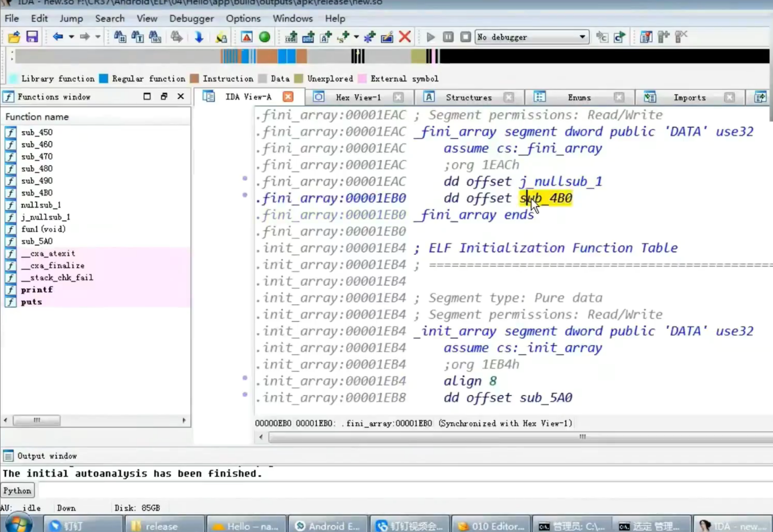Switch to the Hex View-1 tab
773x532 pixels.
pyautogui.click(x=358, y=97)
